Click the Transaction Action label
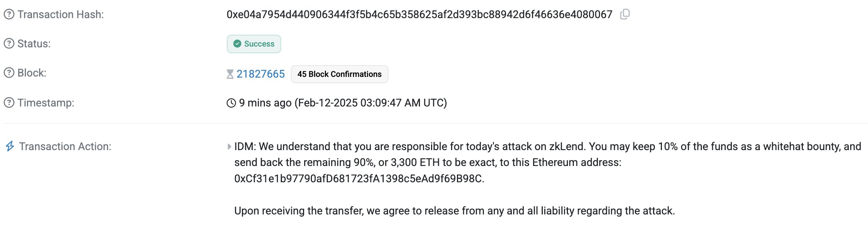This screenshot has height=227, width=868. pos(65,146)
